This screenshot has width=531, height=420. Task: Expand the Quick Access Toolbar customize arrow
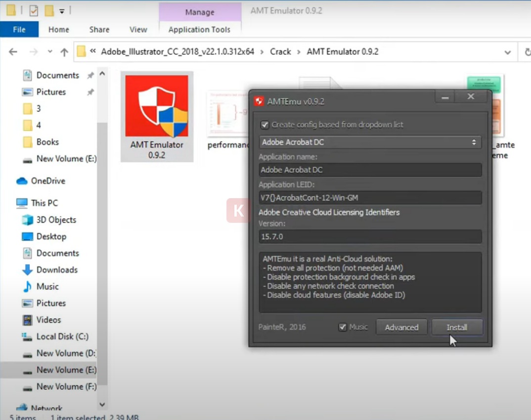pos(61,11)
